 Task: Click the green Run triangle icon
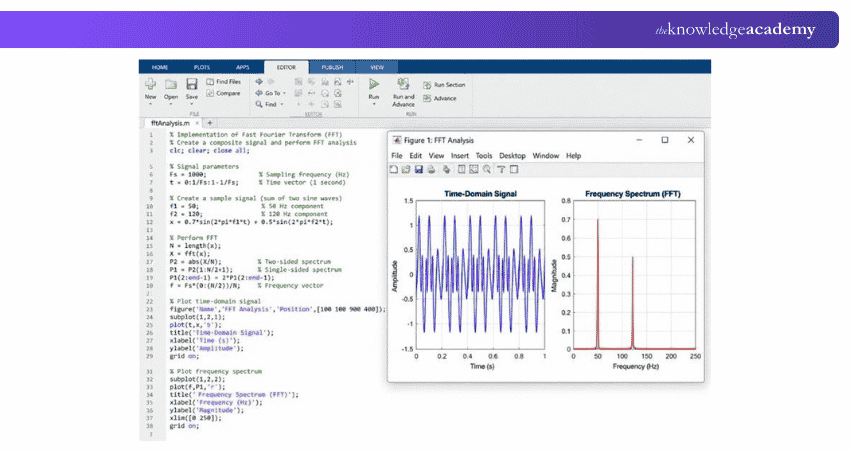pos(374,84)
